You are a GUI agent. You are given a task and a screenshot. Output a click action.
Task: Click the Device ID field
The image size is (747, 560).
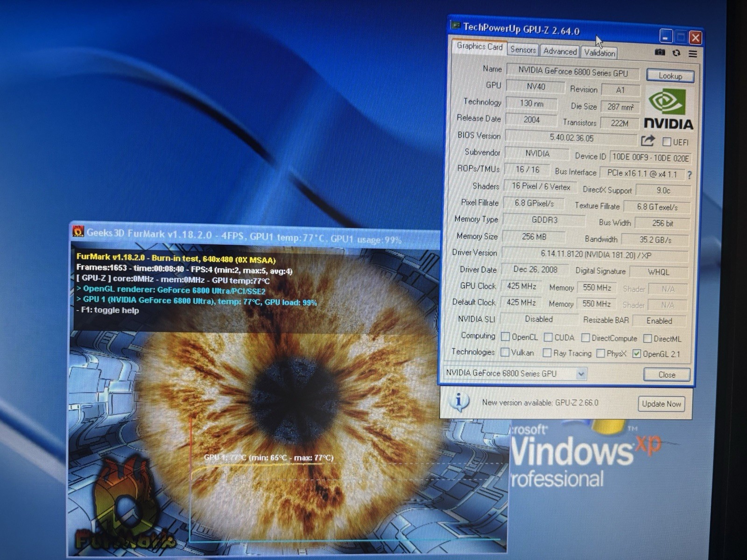point(650,158)
